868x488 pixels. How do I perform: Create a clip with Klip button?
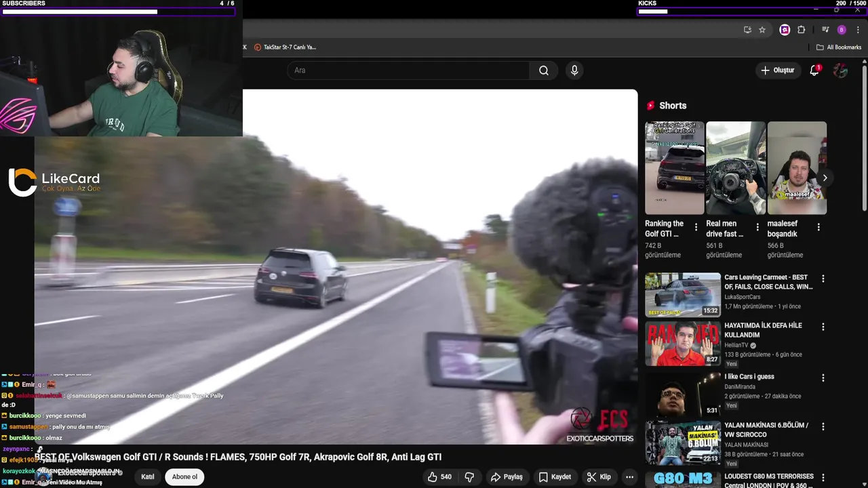point(599,477)
